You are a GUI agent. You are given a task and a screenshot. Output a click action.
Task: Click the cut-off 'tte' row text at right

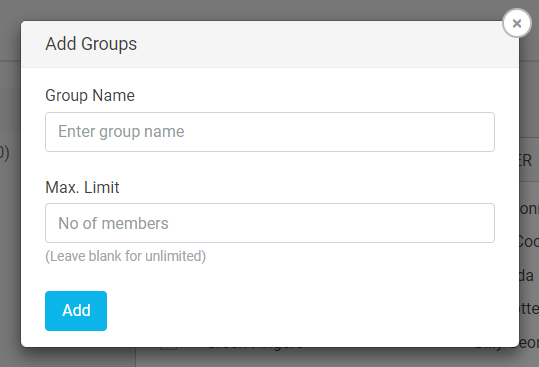(529, 308)
